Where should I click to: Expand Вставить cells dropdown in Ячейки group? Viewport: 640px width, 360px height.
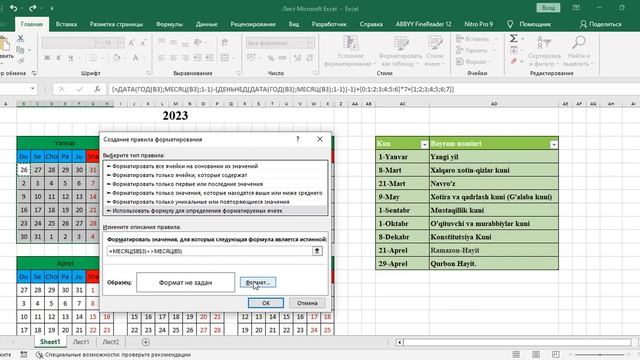point(496,39)
